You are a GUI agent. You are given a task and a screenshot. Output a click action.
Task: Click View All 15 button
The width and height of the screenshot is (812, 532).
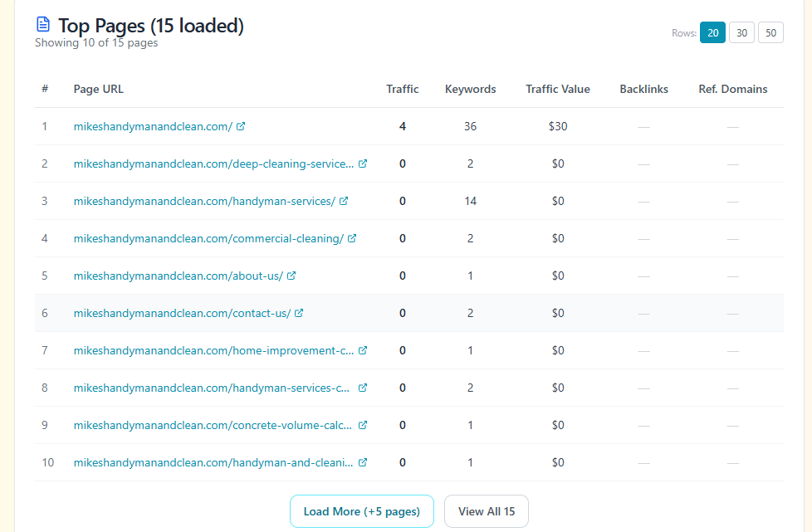[x=486, y=511]
